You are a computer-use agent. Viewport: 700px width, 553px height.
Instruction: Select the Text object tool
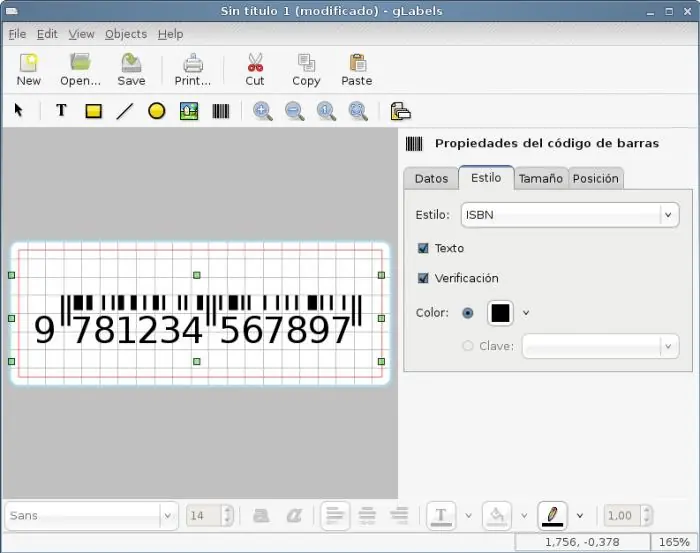pyautogui.click(x=61, y=110)
